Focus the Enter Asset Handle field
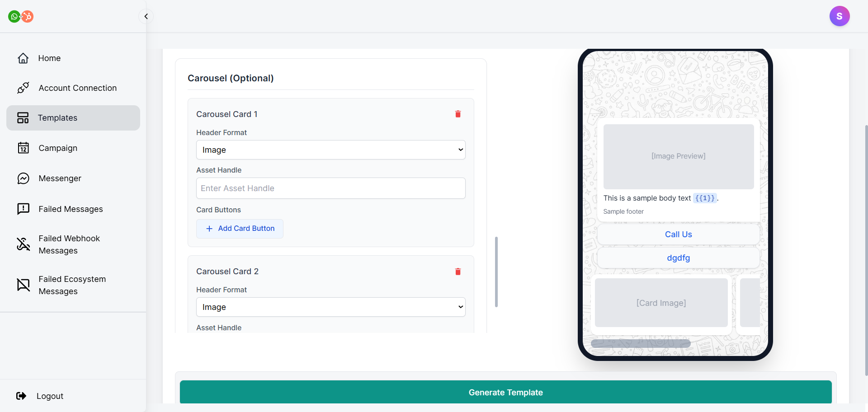 [x=330, y=188]
